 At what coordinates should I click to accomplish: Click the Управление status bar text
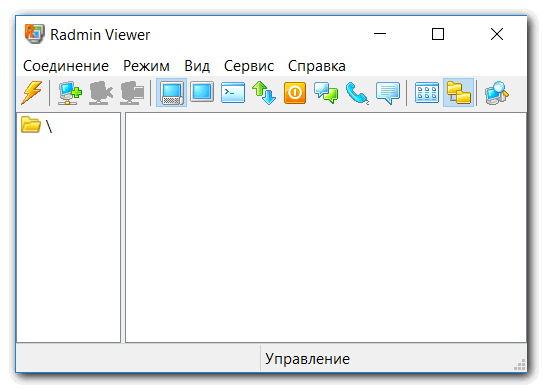click(x=307, y=359)
